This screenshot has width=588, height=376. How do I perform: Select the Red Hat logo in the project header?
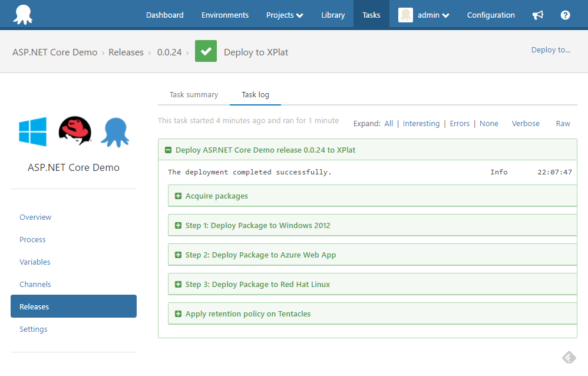pyautogui.click(x=73, y=131)
